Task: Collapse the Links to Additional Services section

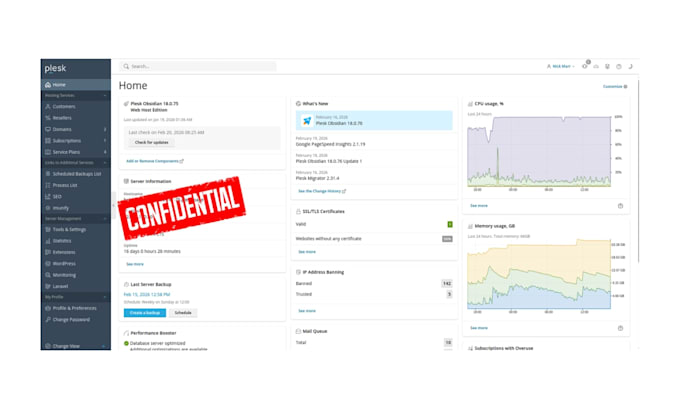Action: (105, 163)
